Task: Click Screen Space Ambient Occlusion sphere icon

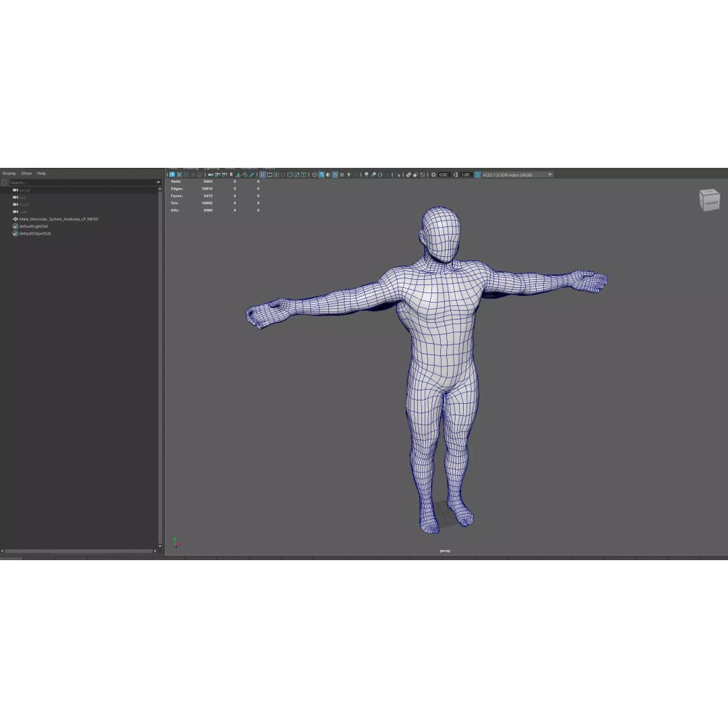Action: tap(366, 175)
